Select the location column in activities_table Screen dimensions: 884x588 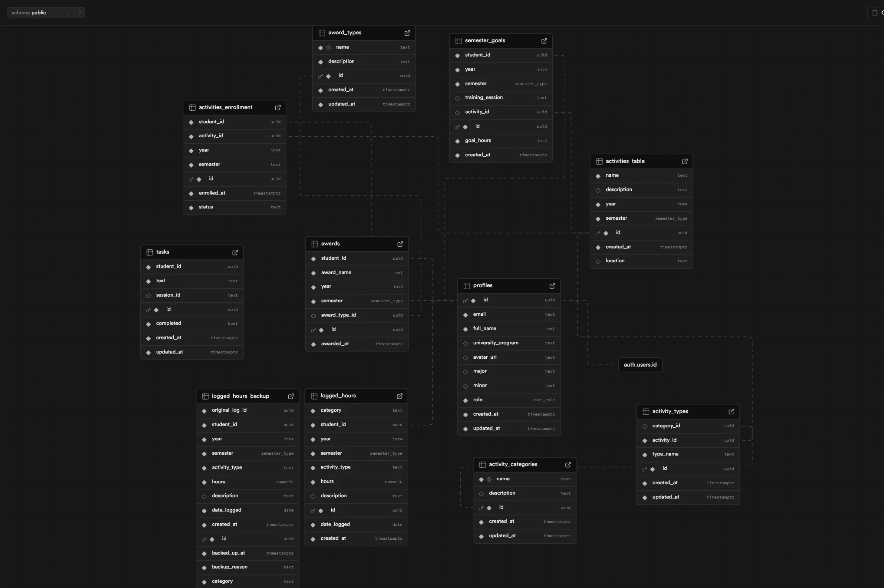click(615, 261)
